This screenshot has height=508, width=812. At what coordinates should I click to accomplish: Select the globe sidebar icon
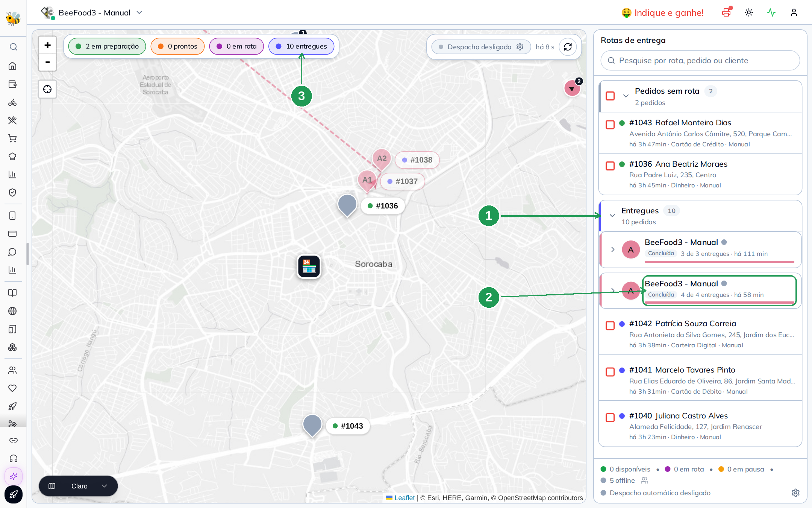point(13,311)
